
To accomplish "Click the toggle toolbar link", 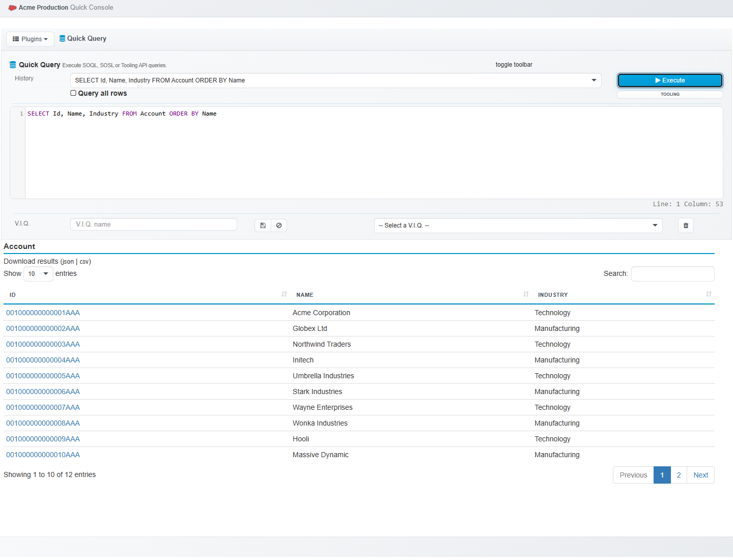I will [514, 65].
